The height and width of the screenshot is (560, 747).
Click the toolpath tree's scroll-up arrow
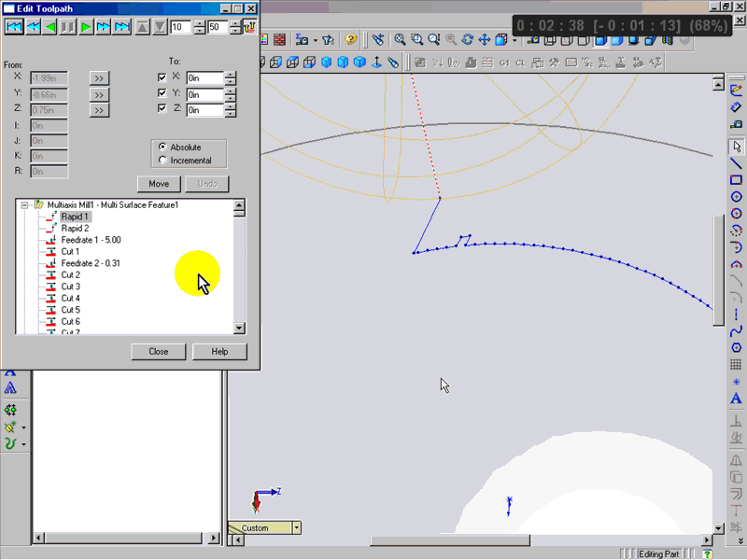click(x=240, y=205)
